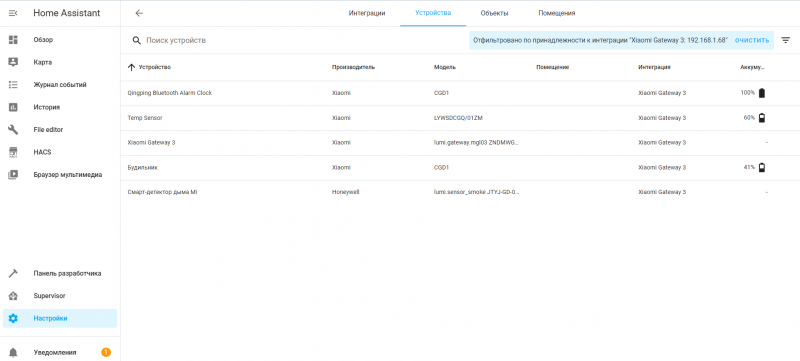Viewport: 800px width, 361px height.
Task: Click the search magnifier icon
Action: (x=136, y=40)
